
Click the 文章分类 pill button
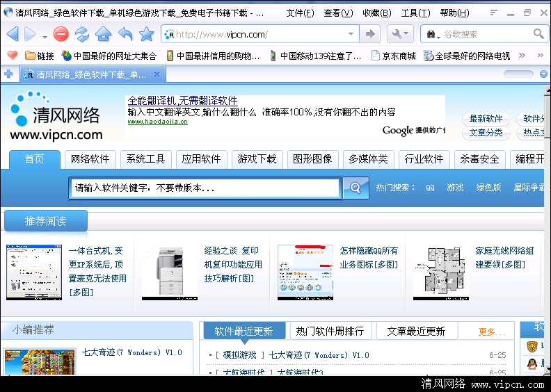pyautogui.click(x=486, y=133)
